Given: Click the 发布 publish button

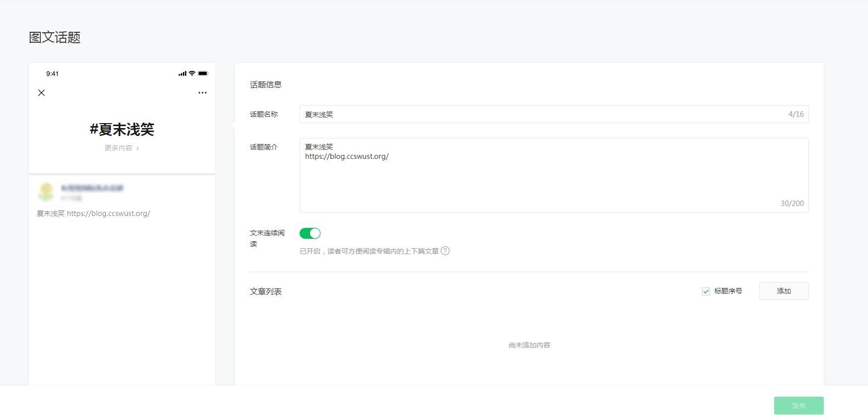Looking at the screenshot, I should coord(798,406).
